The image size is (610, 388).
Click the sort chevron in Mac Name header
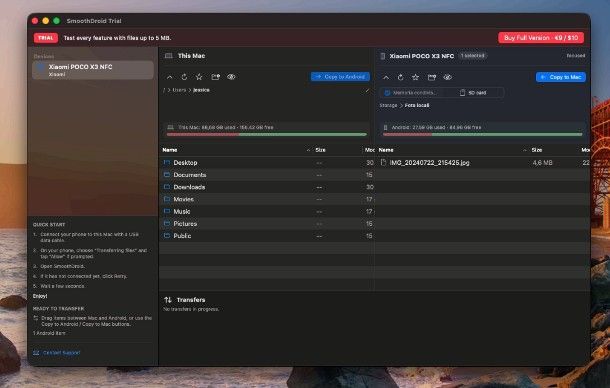point(308,150)
